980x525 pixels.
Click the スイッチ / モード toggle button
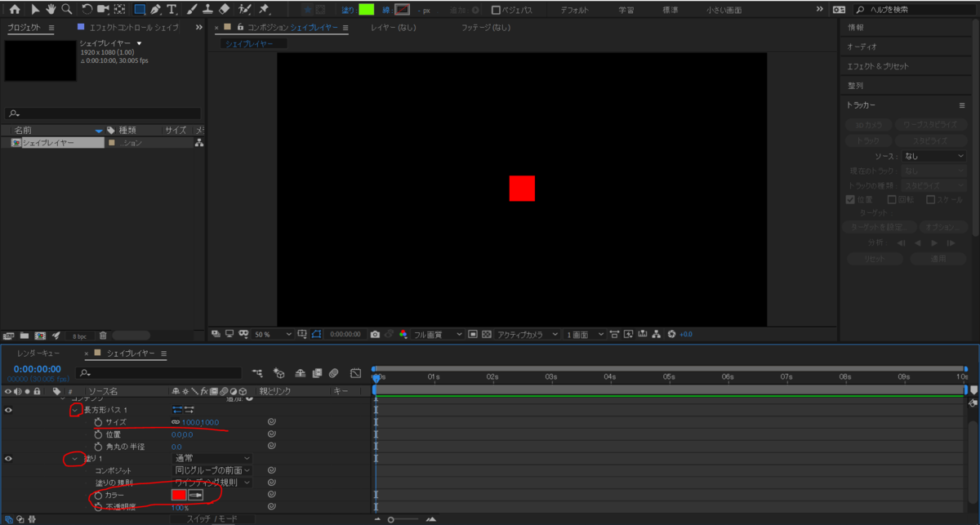click(212, 518)
